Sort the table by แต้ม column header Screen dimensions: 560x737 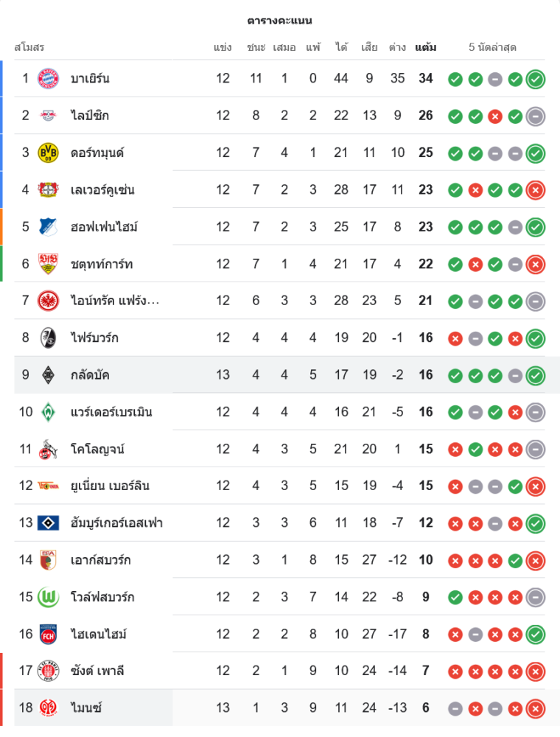coord(425,47)
